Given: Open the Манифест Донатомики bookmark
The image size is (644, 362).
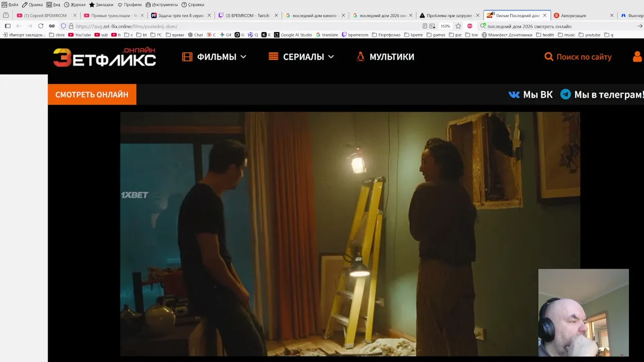Looking at the screenshot, I should click(x=507, y=35).
